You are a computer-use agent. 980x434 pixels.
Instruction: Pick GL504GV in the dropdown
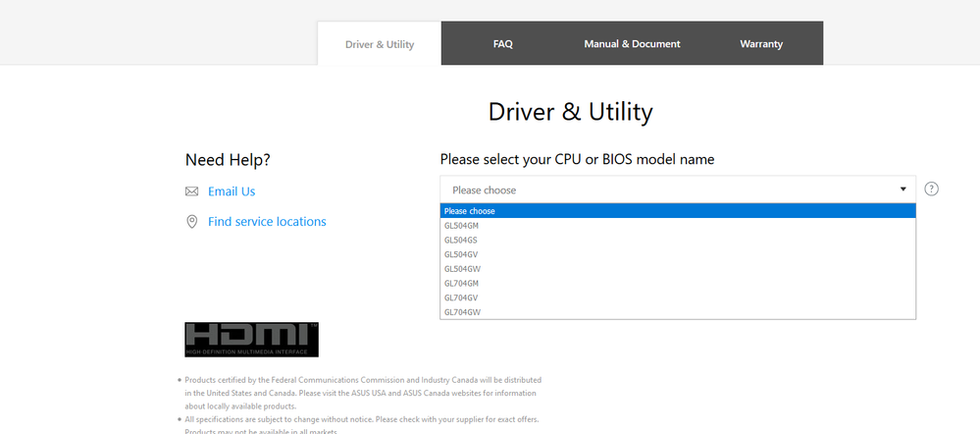[678, 254]
